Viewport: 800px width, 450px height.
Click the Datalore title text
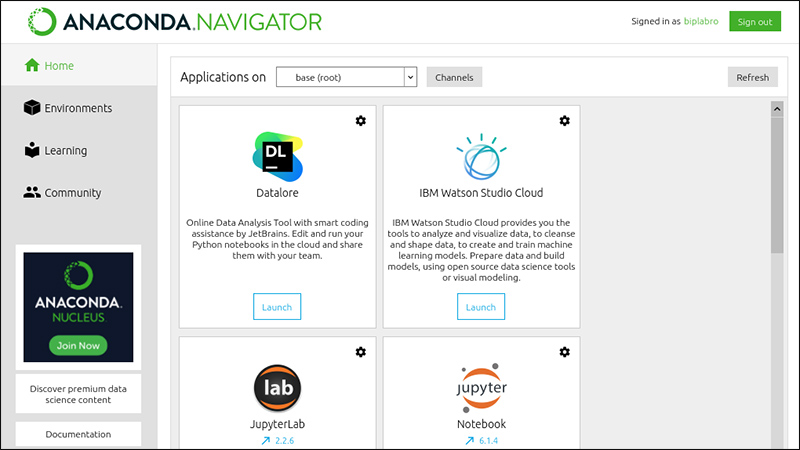click(x=277, y=193)
